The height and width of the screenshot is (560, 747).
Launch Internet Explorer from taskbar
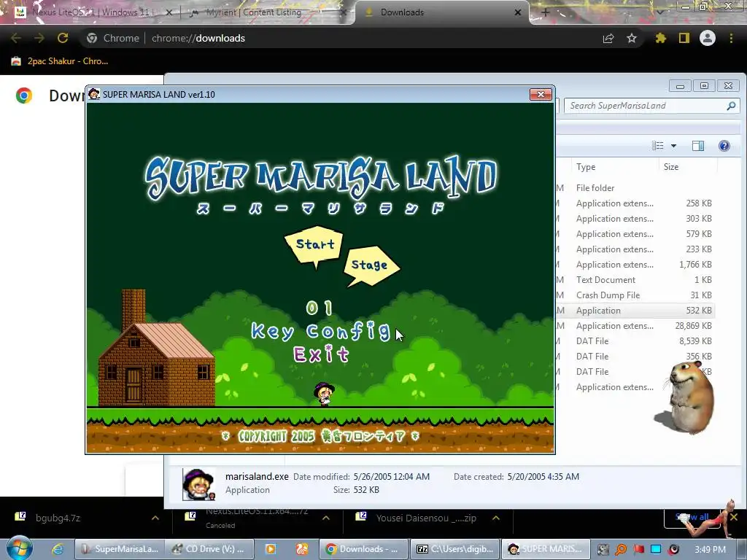[58, 549]
